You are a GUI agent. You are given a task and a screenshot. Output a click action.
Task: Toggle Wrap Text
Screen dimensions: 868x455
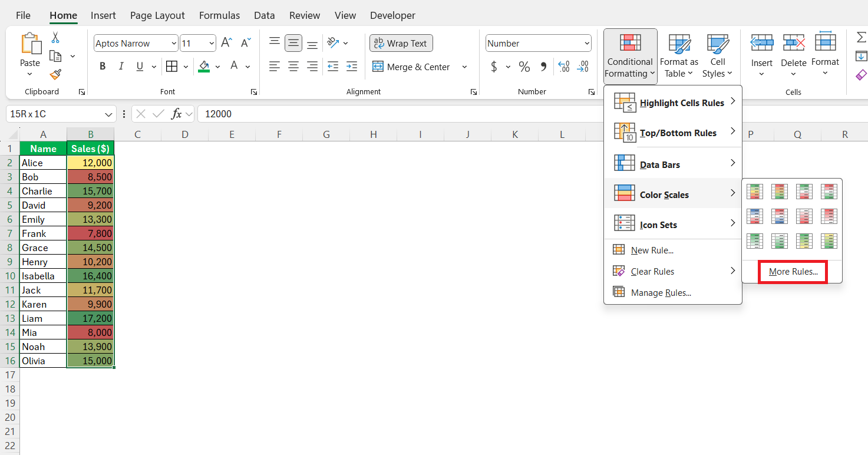pos(401,43)
